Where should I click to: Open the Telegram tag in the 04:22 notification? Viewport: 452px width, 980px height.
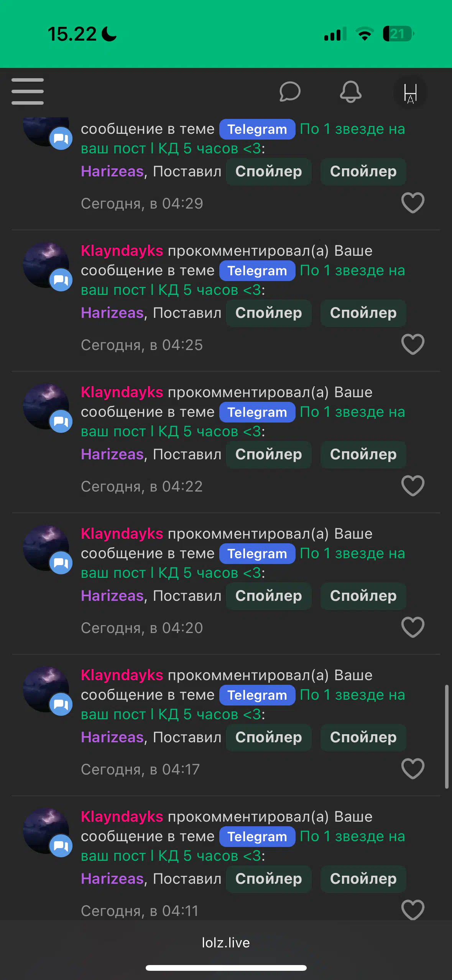point(257,412)
